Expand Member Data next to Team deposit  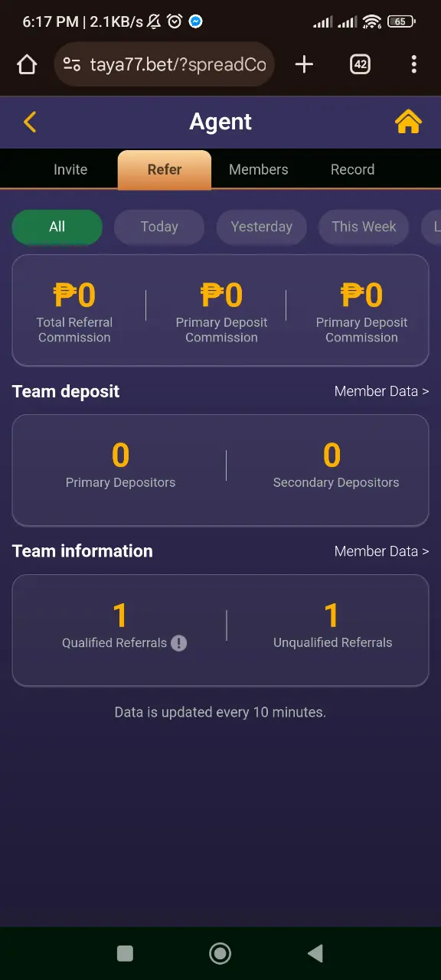[x=381, y=391]
